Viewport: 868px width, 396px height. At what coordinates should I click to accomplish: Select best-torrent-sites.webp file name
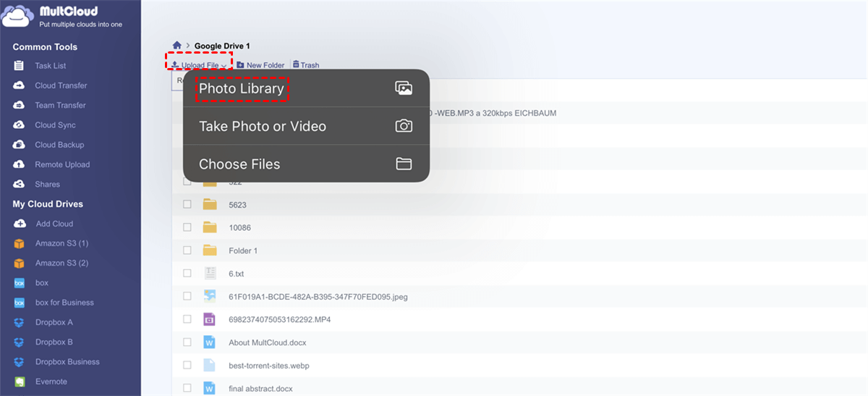point(269,366)
